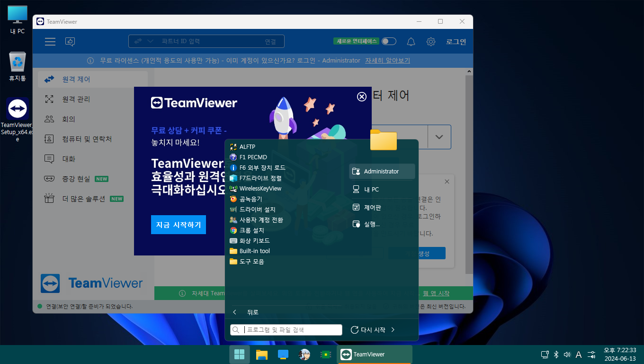
Task: Click the start menu user folder picture
Action: (x=384, y=139)
